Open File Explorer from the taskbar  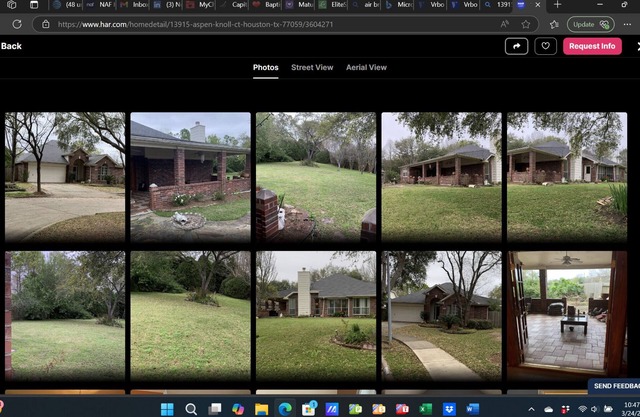(x=261, y=409)
